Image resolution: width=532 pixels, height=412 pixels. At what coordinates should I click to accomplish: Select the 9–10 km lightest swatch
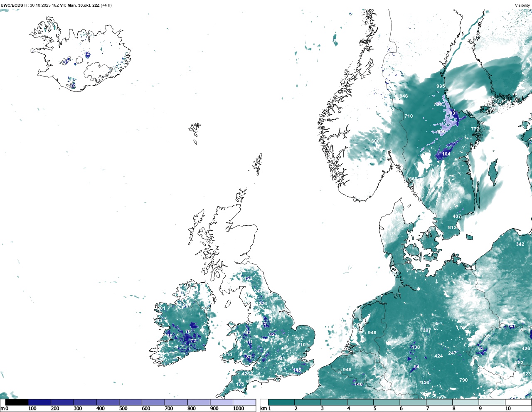click(492, 402)
